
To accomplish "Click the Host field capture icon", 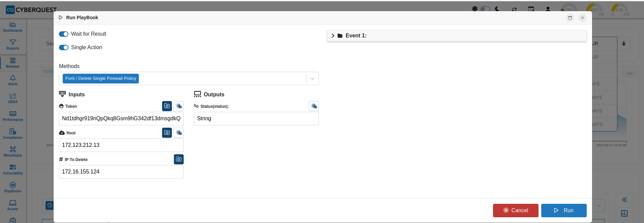I will coord(167,133).
